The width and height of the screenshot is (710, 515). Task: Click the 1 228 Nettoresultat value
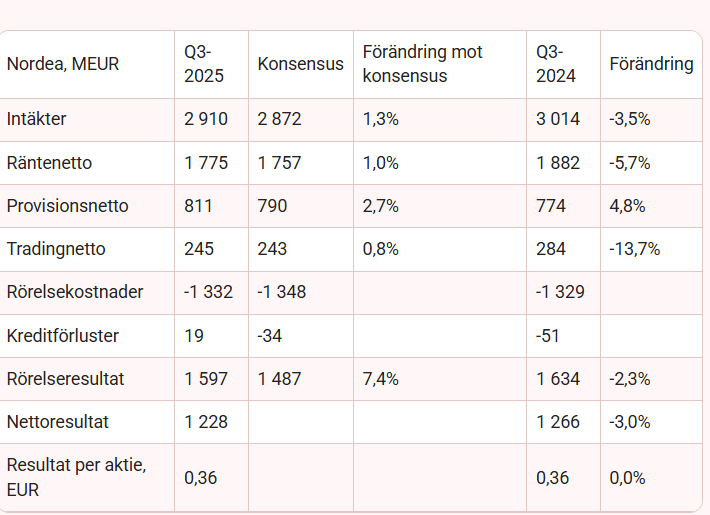coord(206,422)
